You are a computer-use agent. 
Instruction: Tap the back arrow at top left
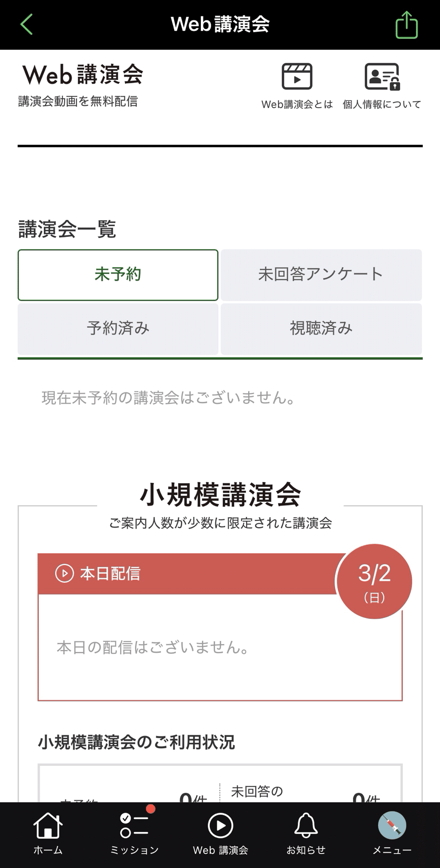27,25
